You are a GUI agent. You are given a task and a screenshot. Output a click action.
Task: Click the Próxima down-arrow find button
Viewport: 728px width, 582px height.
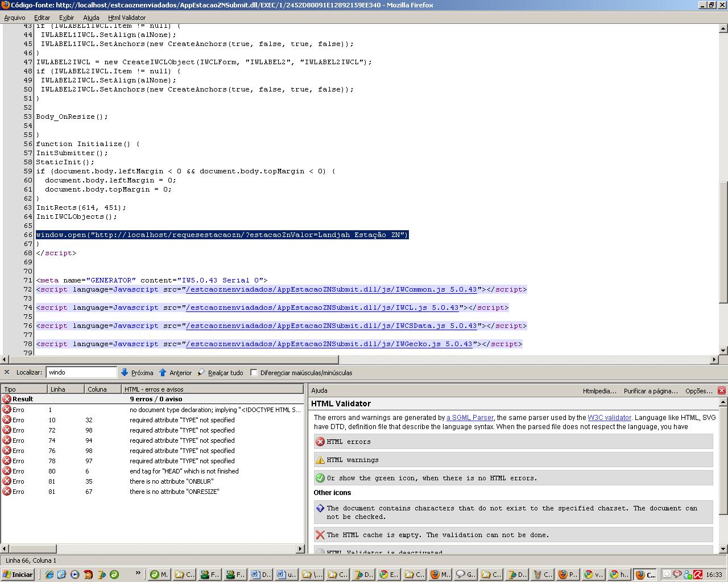click(136, 372)
